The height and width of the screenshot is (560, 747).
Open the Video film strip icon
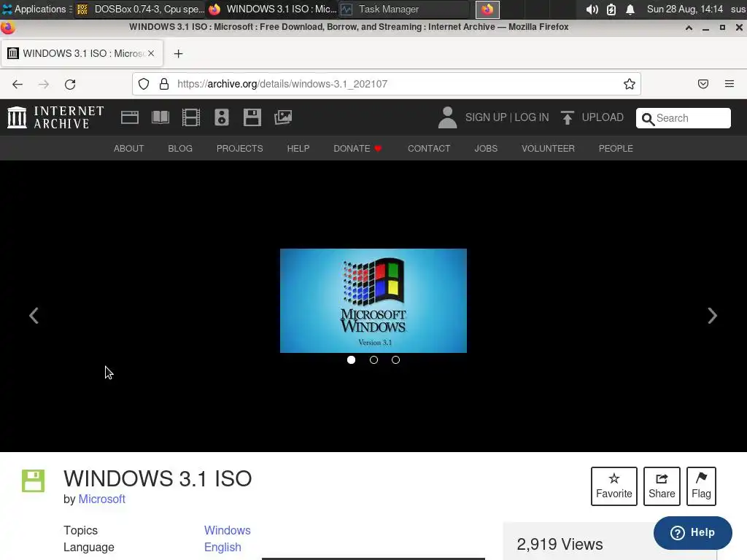click(x=191, y=117)
